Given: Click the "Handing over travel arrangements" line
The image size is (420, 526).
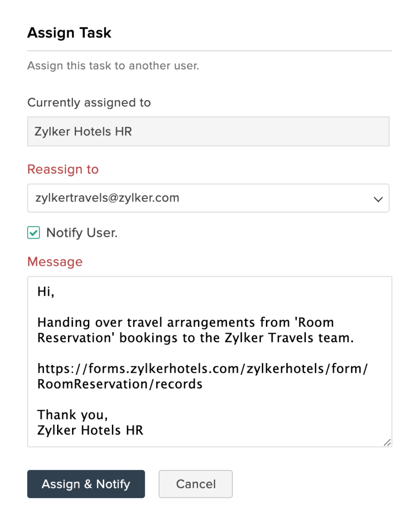Looking at the screenshot, I should point(185,323).
